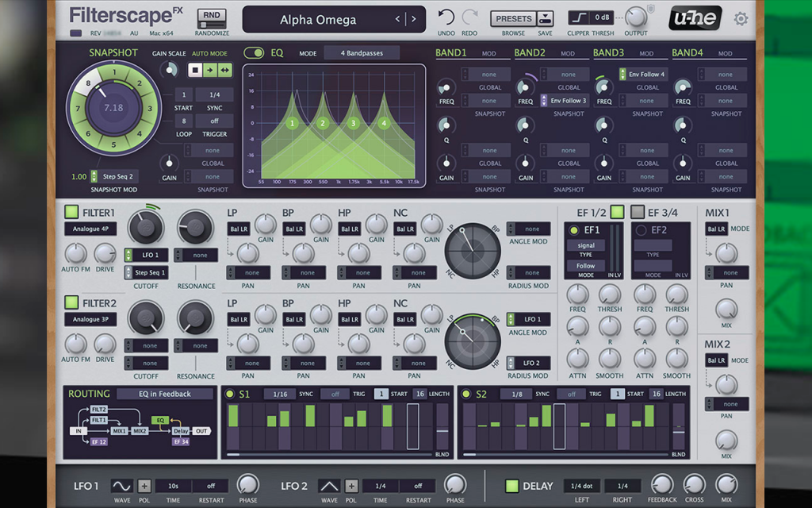Click the EF1 Follow mode button

[586, 265]
